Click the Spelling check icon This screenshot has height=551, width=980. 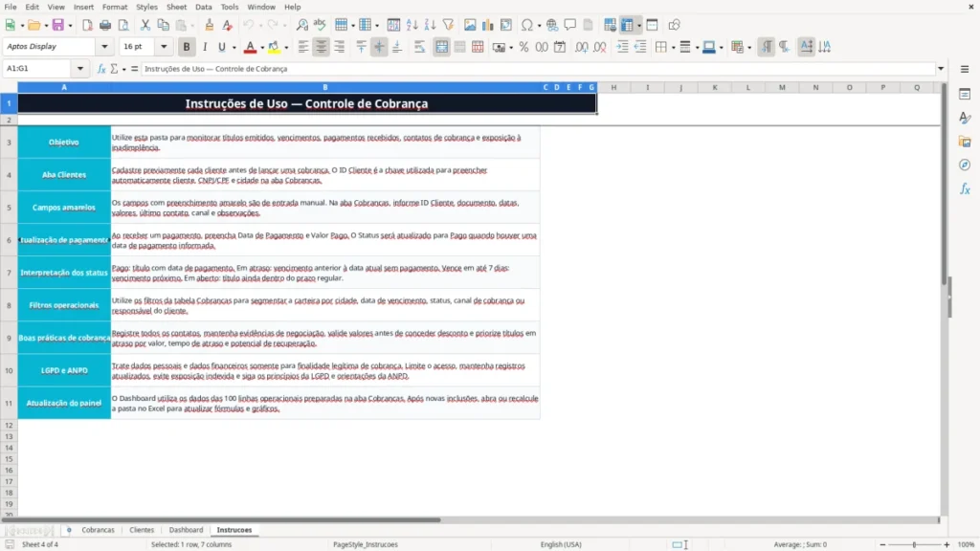point(320,25)
